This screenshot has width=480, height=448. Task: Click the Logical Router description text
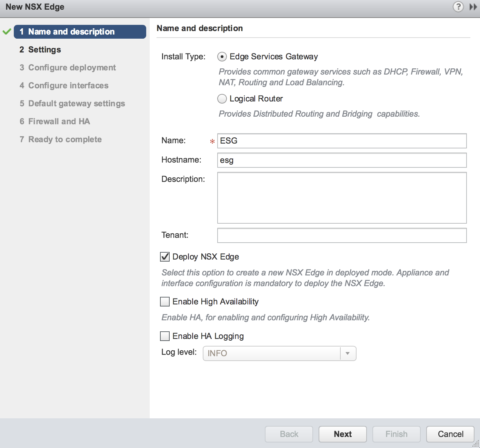click(319, 114)
